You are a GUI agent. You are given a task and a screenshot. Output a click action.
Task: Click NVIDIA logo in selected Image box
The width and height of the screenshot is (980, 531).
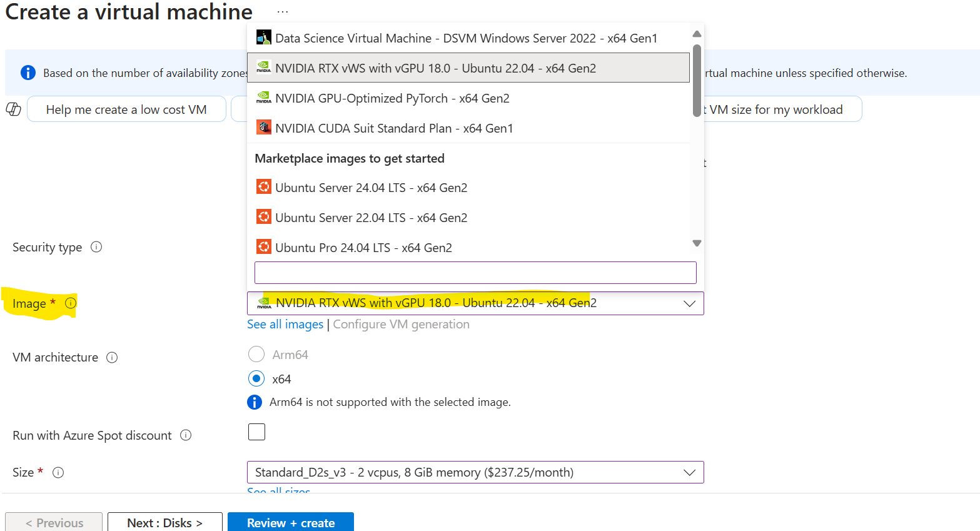[x=265, y=303]
